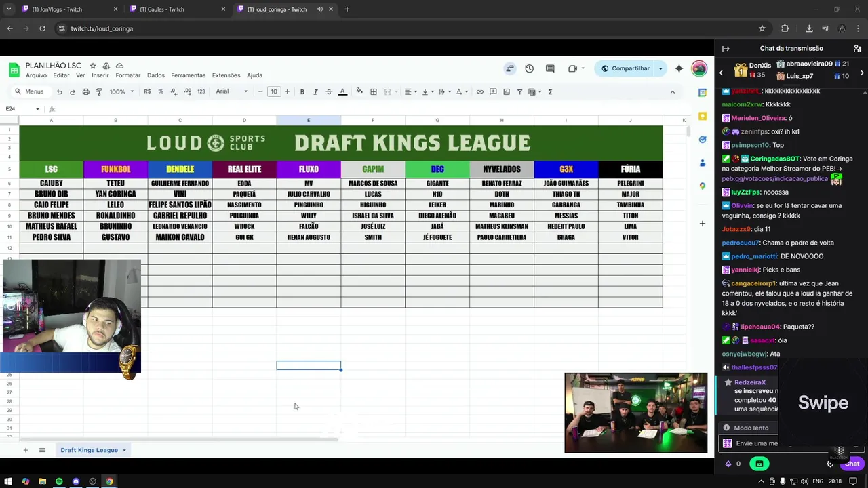Open the borders tool

click(x=374, y=91)
